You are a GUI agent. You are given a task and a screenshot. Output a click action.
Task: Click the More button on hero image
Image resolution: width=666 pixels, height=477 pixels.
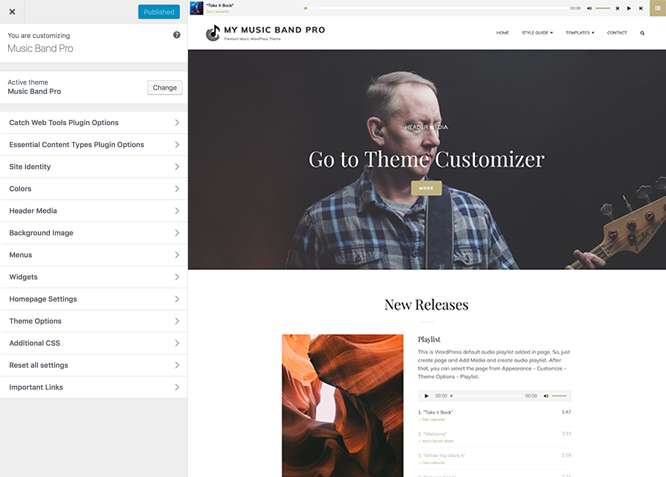426,188
